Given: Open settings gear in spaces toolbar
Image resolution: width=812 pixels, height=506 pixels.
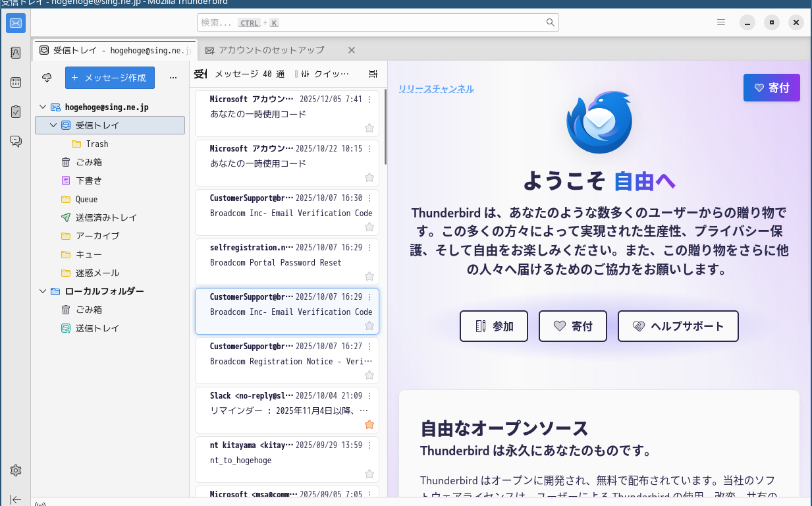Looking at the screenshot, I should point(16,470).
